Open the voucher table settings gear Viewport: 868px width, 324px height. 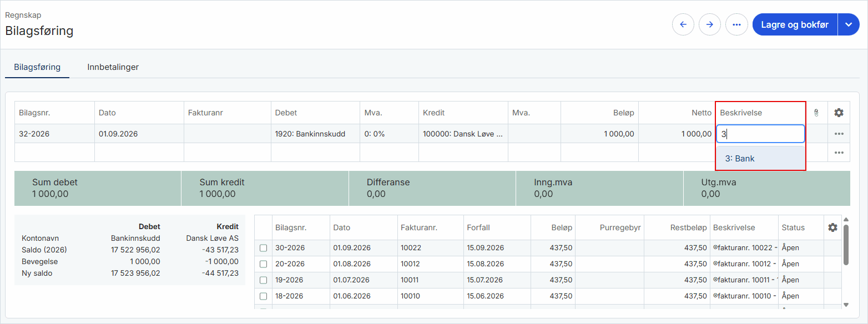tap(839, 113)
